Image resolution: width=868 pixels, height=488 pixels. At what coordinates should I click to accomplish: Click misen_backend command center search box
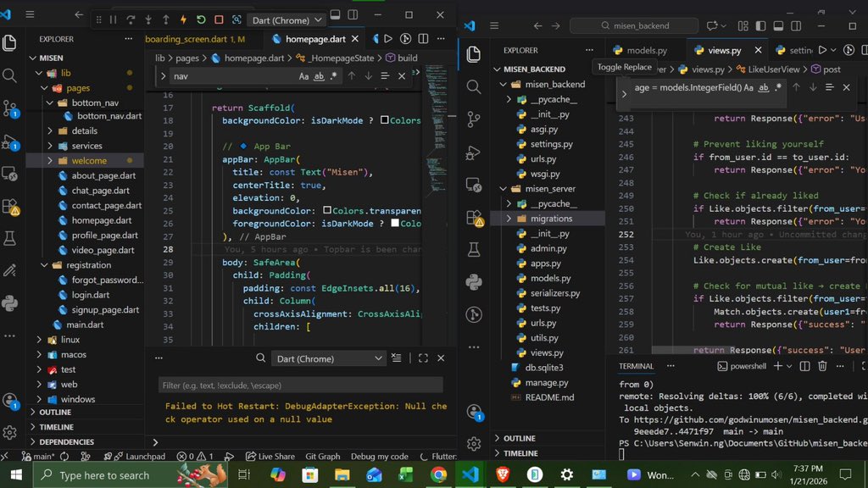634,25
